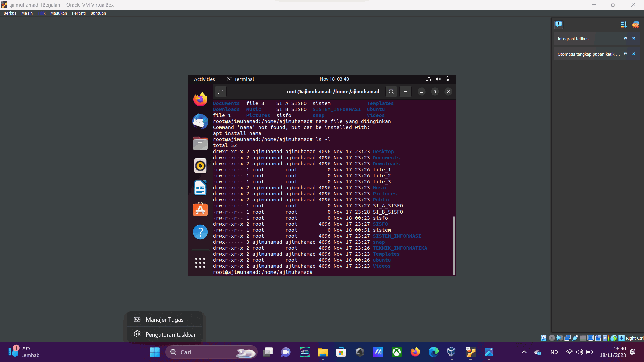Click the mouse integration status icon
644x362 pixels.
(614, 338)
